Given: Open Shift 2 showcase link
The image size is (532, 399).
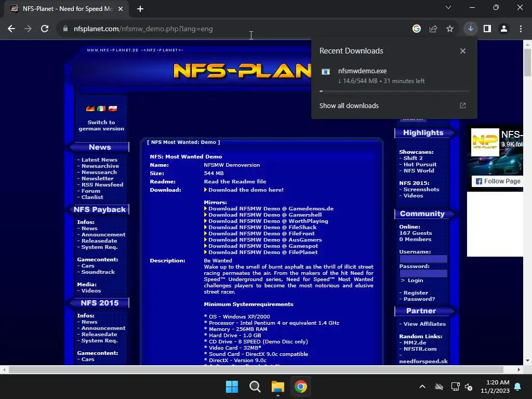Looking at the screenshot, I should tap(413, 158).
